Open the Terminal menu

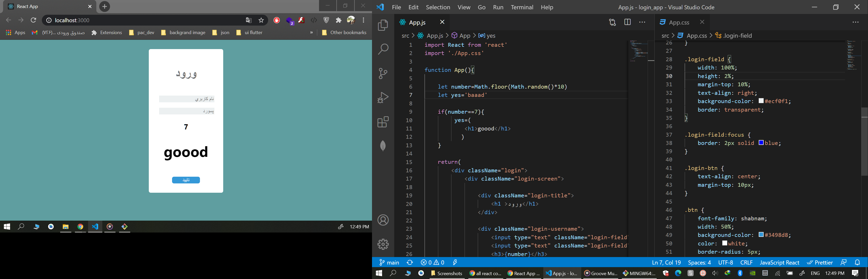point(522,7)
